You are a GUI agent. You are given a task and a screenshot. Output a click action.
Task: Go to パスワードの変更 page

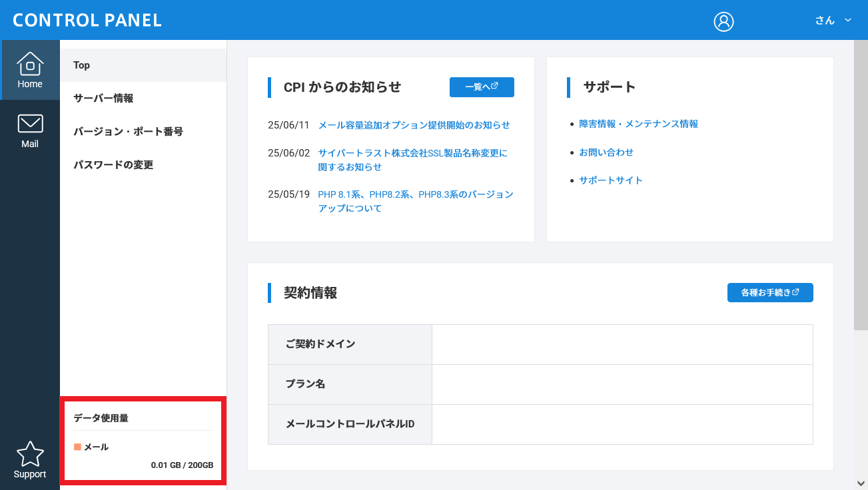pos(113,165)
